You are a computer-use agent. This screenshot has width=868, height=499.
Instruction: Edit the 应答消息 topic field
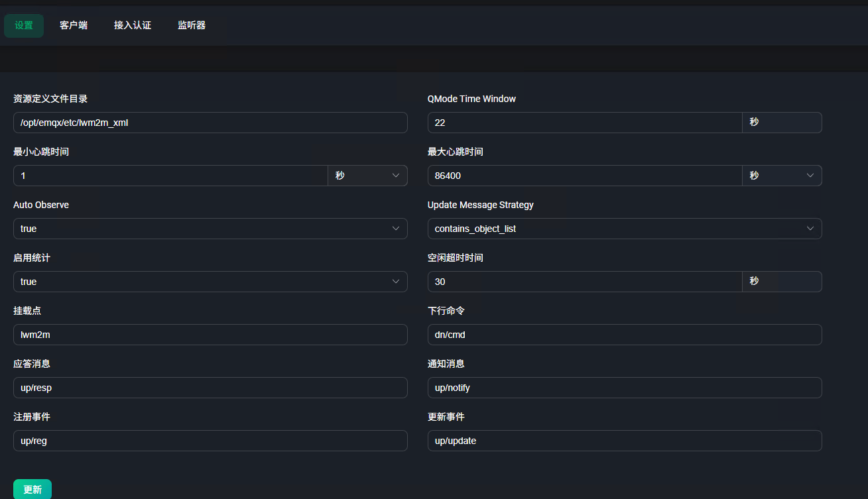click(x=210, y=388)
